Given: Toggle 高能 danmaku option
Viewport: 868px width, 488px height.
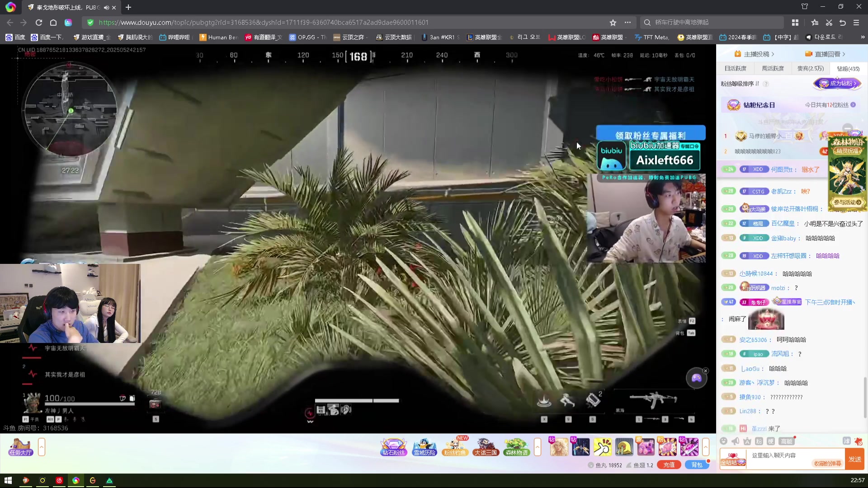Looking at the screenshot, I should (787, 441).
